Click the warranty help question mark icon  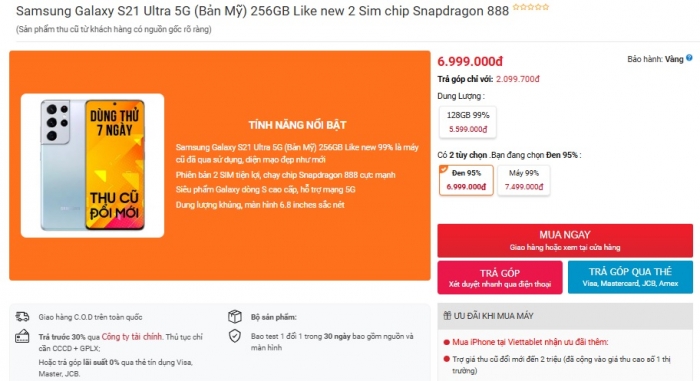pos(689,58)
